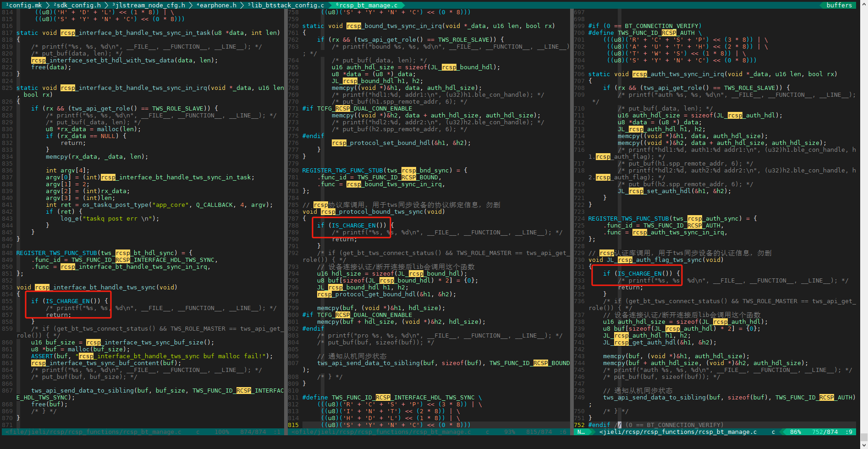The height and width of the screenshot is (449, 868).
Task: Click #define TWS_FUNC_ID_RCSP_INTERFACE_HDL_TWS_SYNC on line 811
Action: click(392, 397)
